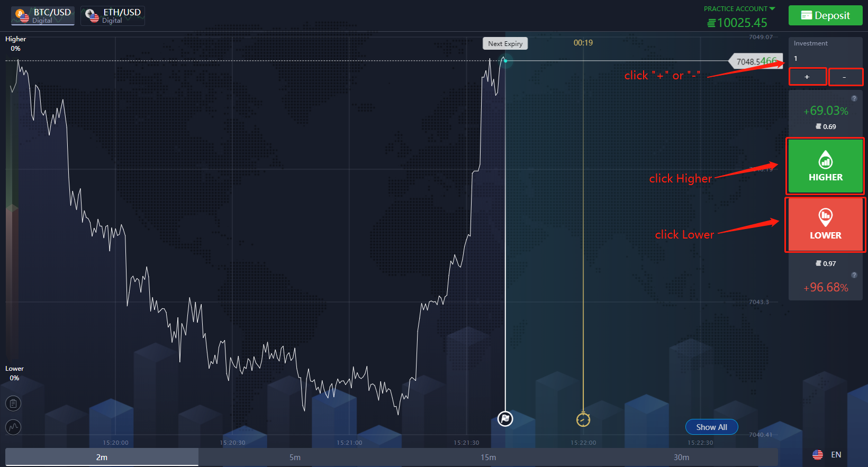This screenshot has width=868, height=467.
Task: Click the Show All button
Action: (711, 427)
